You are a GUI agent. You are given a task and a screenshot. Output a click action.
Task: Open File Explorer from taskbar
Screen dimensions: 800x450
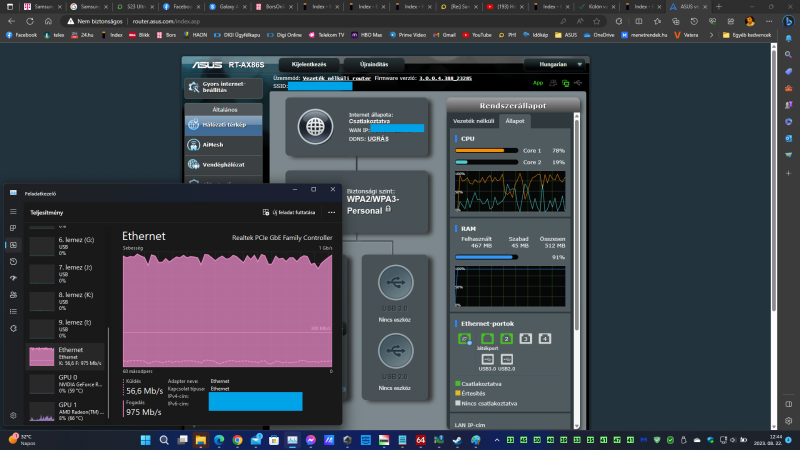tap(201, 440)
